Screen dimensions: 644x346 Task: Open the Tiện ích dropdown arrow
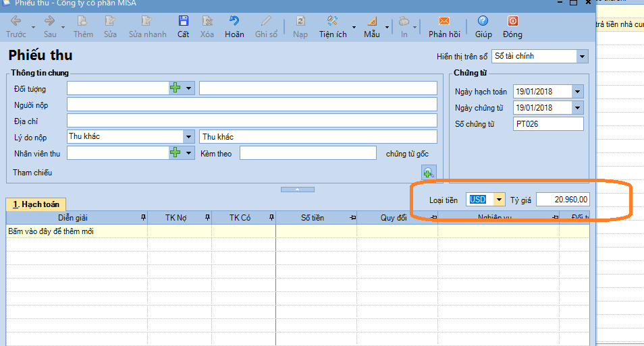(354, 28)
